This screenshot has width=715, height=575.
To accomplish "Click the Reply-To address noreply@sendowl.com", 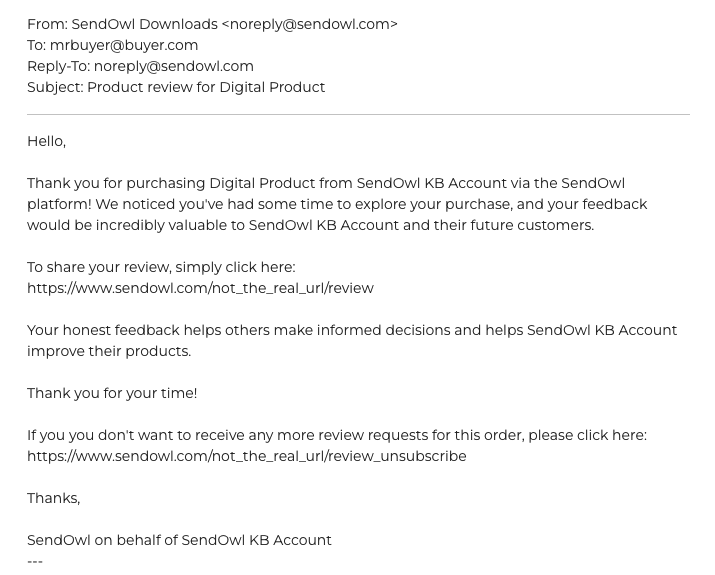I will (173, 66).
